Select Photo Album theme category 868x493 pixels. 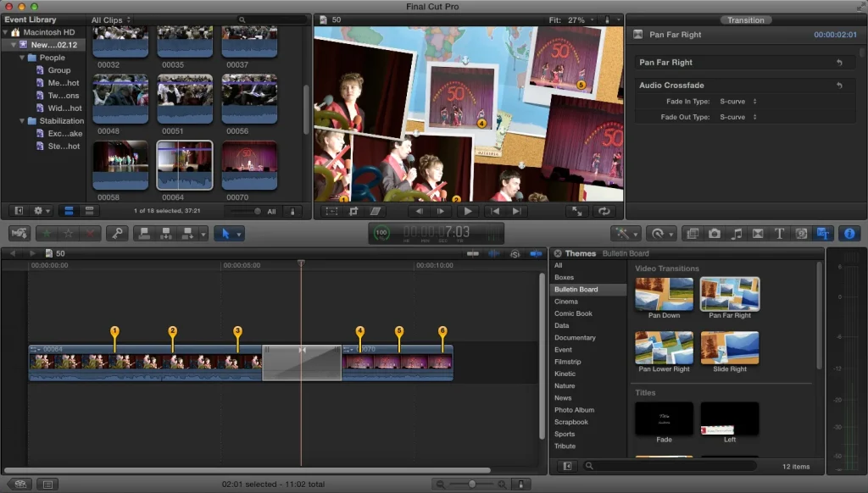[575, 410]
